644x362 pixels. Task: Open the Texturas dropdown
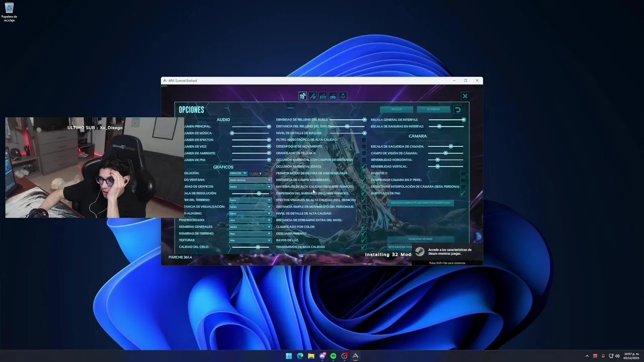click(250, 240)
